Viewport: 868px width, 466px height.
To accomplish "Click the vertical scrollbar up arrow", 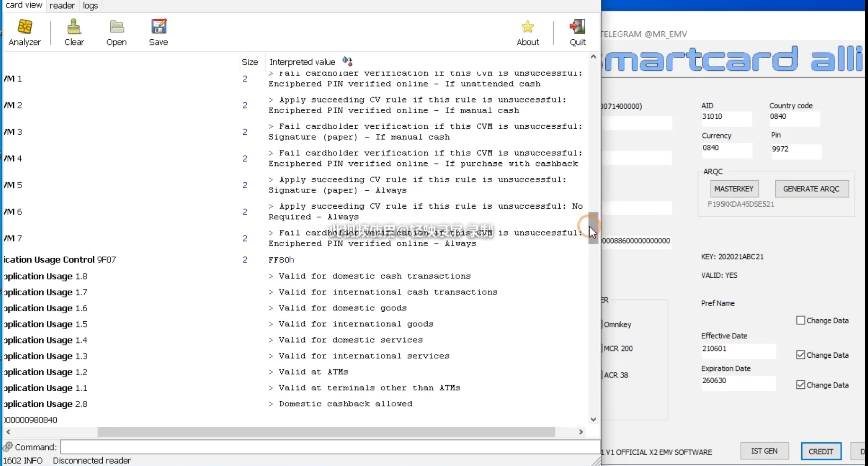I will (x=593, y=57).
